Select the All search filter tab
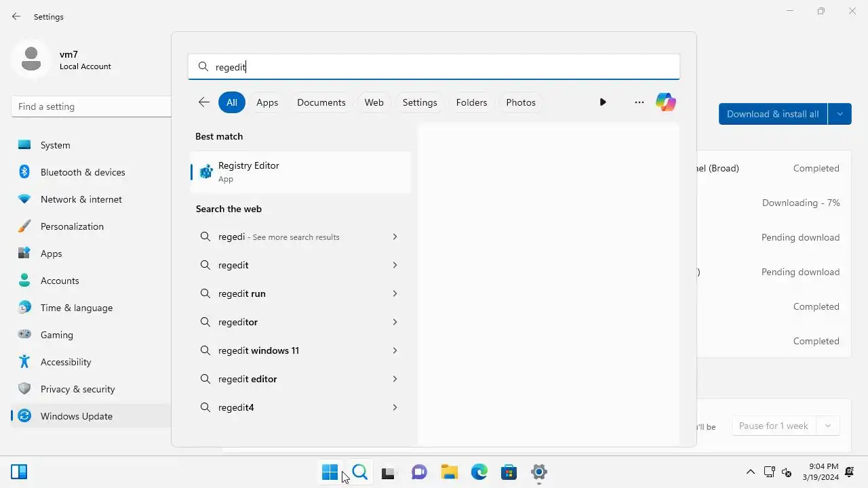 tap(232, 102)
